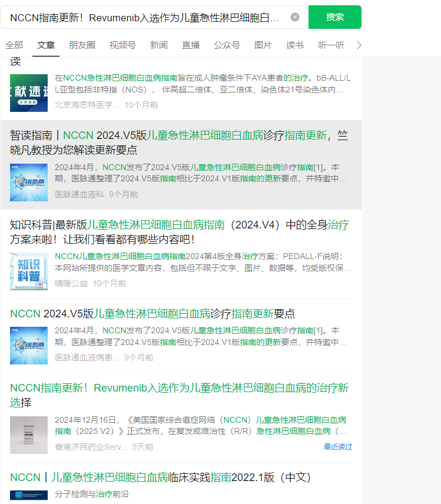Click source name 北京海思特医学...
The width and height of the screenshot is (441, 504).
pyautogui.click(x=87, y=105)
